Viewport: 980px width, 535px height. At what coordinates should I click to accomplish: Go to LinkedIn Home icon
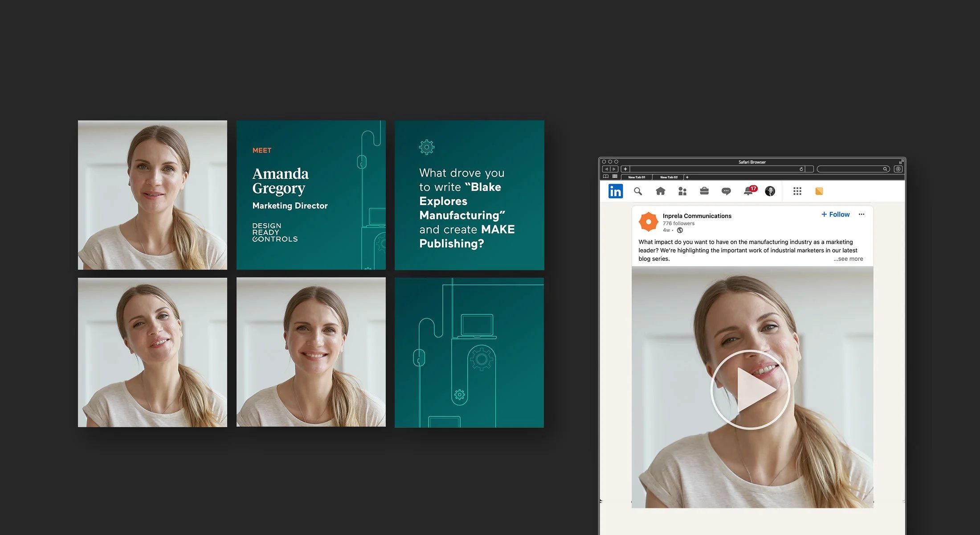(661, 191)
